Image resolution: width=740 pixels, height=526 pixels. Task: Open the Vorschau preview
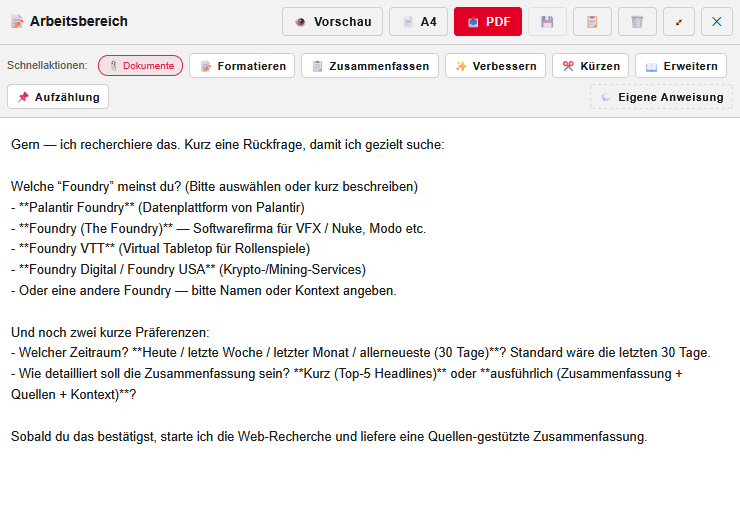332,22
